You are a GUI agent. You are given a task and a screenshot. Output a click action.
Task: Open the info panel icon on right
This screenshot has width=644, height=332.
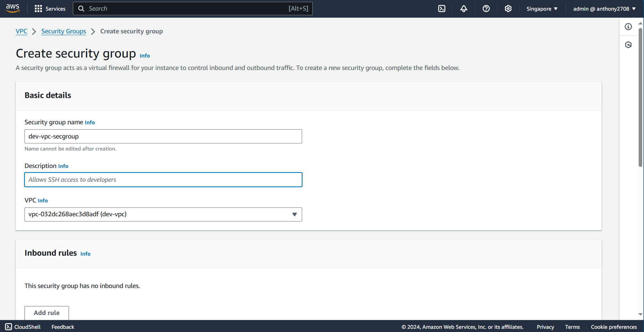point(628,27)
